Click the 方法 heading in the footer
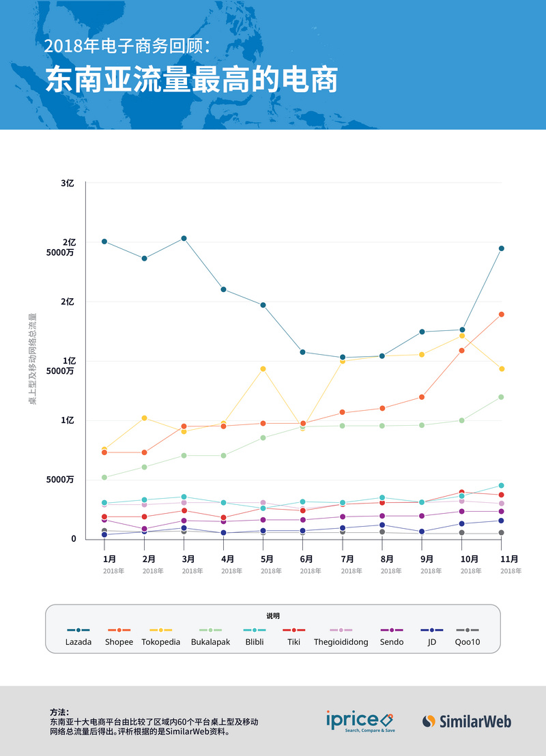Image resolution: width=546 pixels, height=756 pixels. click(x=59, y=712)
